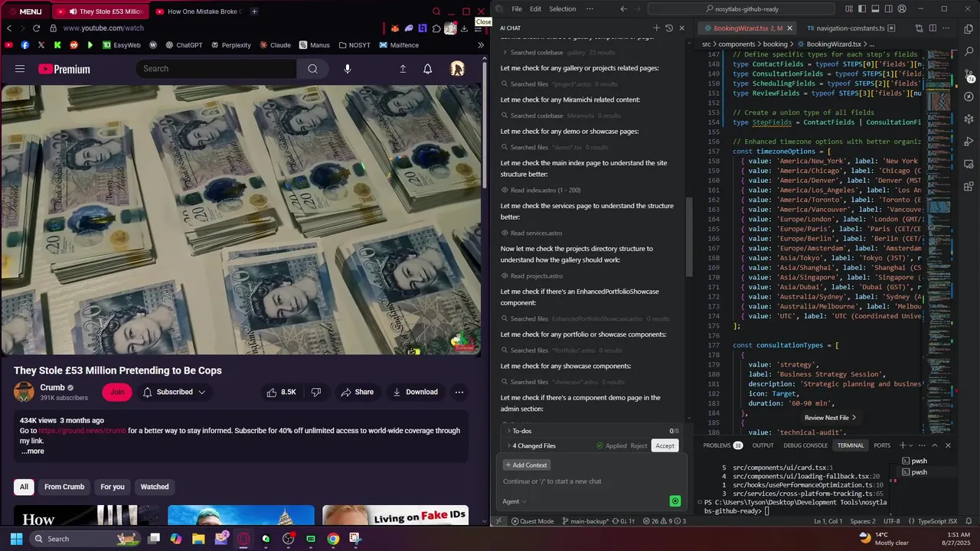Open the Edit menu in the editor
Screen dimensions: 980x551
pos(535,9)
